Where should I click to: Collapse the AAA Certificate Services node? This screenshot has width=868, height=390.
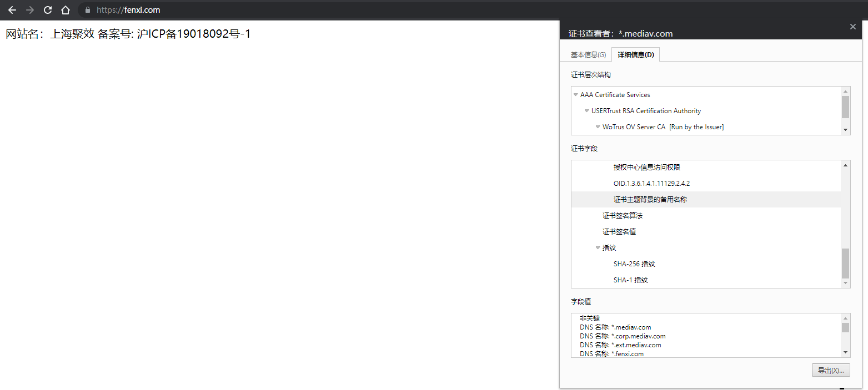576,94
